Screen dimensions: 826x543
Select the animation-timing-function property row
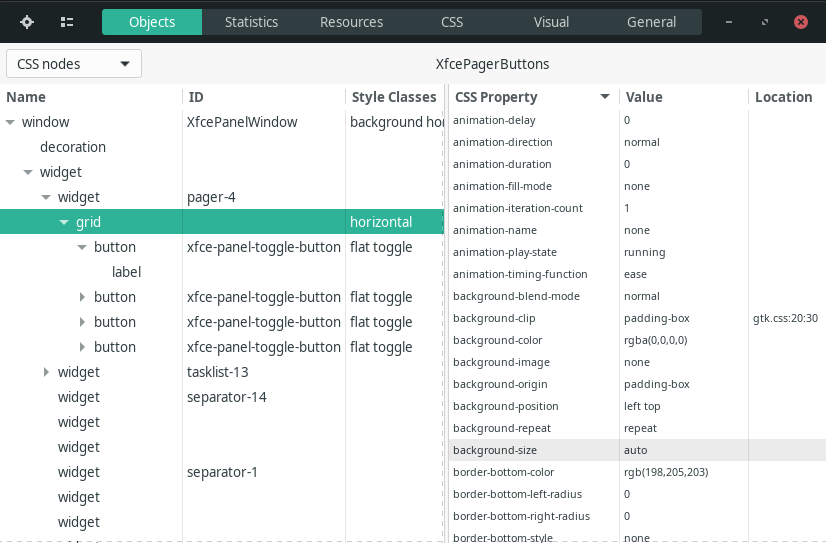pos(637,274)
